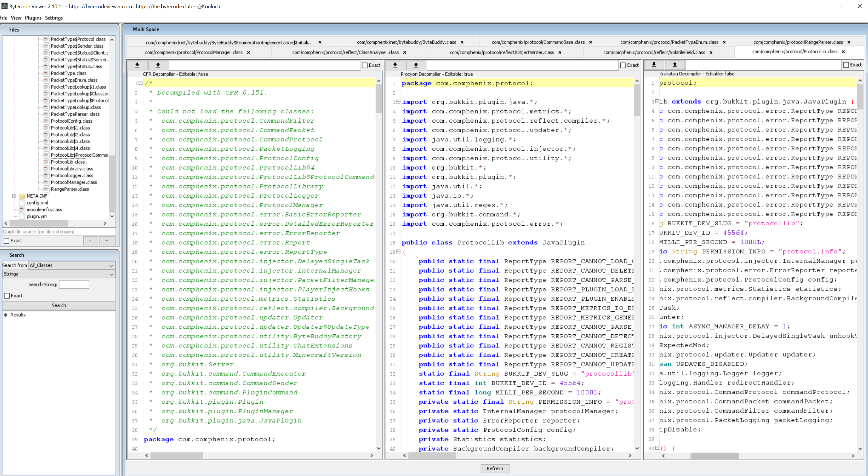This screenshot has height=476, width=868.
Task: Click the Search button
Action: pos(59,305)
